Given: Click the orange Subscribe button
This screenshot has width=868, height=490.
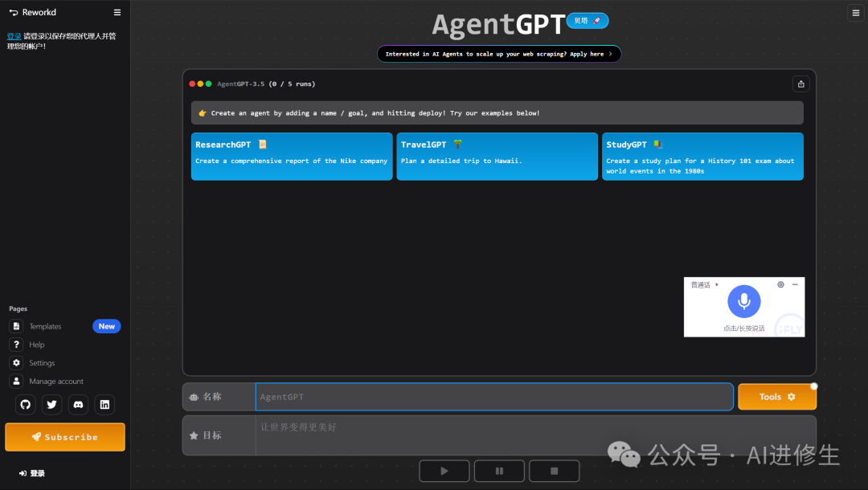Looking at the screenshot, I should 65,437.
